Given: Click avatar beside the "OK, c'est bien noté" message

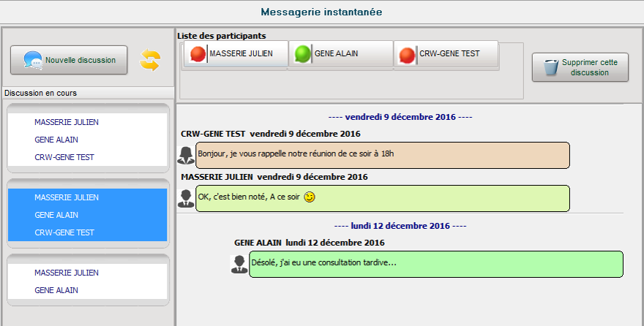Looking at the screenshot, I should (x=186, y=198).
